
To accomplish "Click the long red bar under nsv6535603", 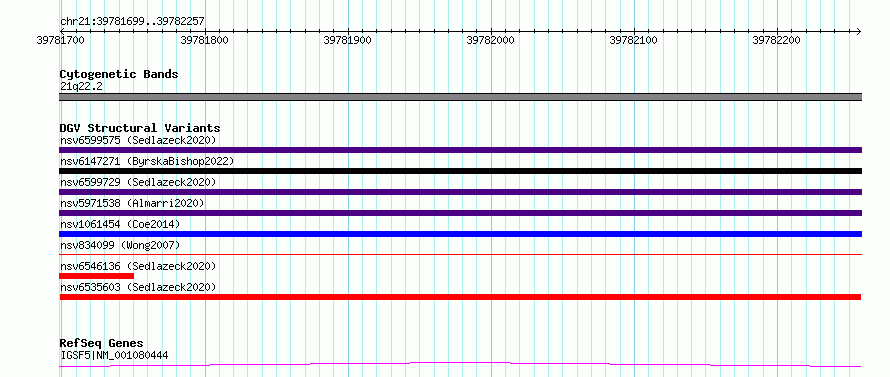I will [460, 297].
